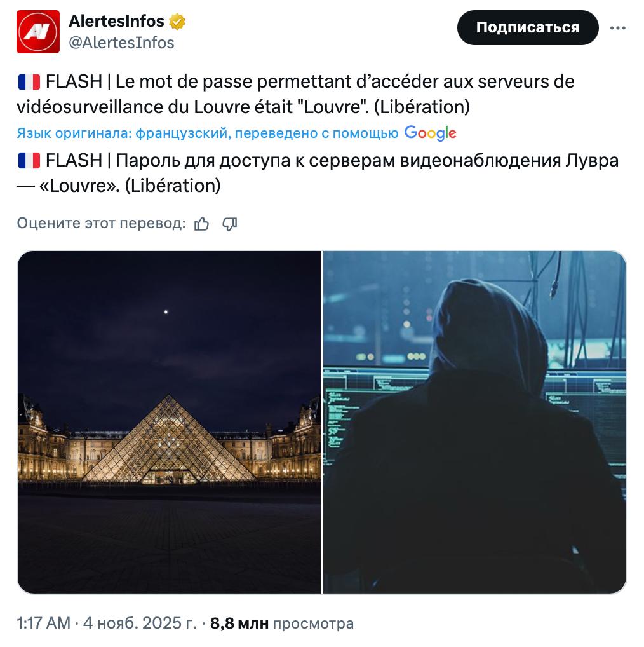Click the 8,8 млн views counter
The height and width of the screenshot is (647, 644).
pos(241,623)
